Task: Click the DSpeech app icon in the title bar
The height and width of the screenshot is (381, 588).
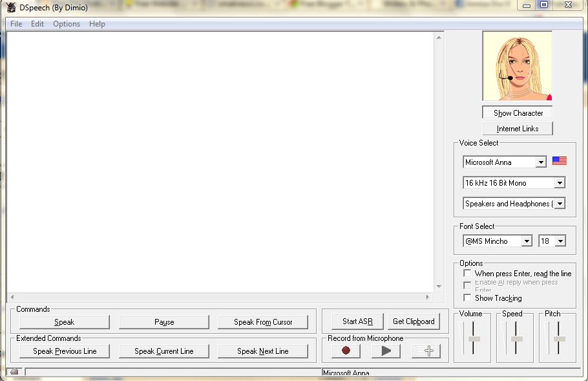Action: click(11, 7)
